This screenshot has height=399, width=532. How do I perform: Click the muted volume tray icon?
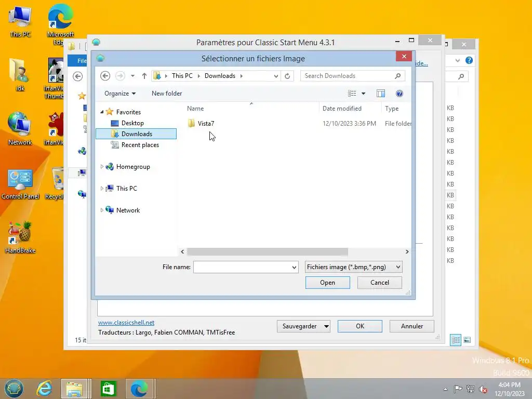(483, 389)
